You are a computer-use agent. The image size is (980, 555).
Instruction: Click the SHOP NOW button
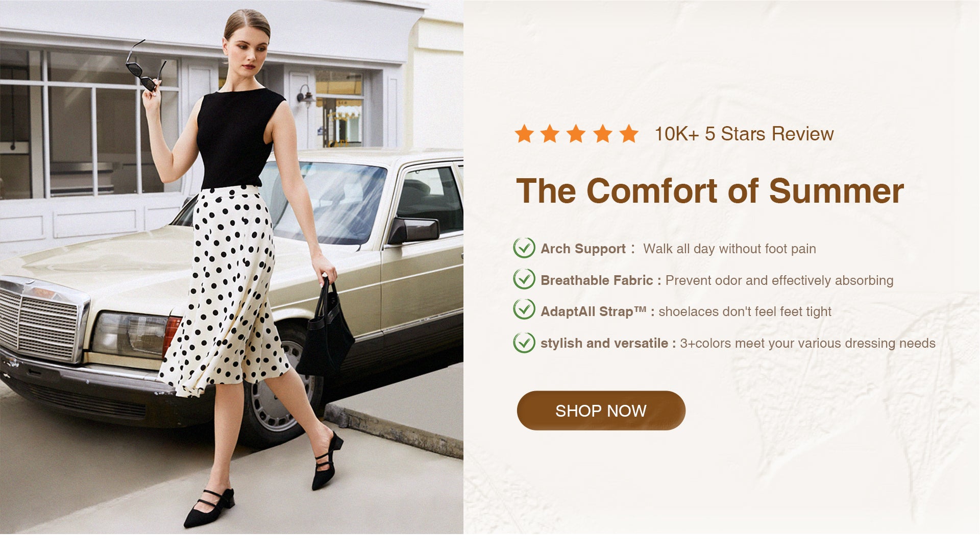[x=601, y=411]
